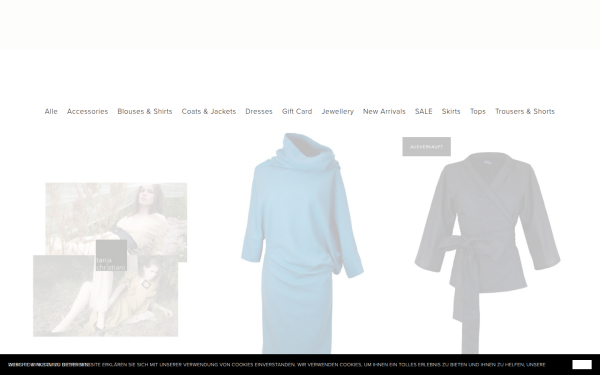Screen dimensions: 600x375
Task: Select the Gift Card category
Action: [297, 111]
